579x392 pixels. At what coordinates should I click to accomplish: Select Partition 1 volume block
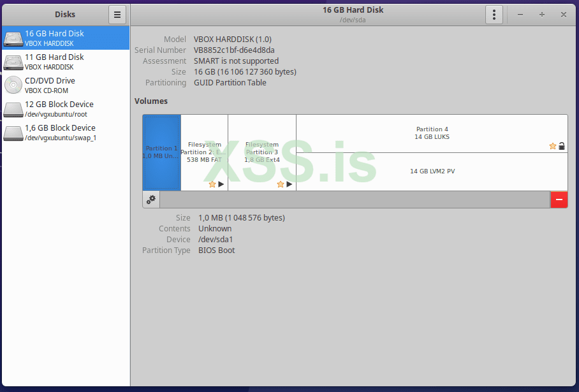tap(162, 152)
